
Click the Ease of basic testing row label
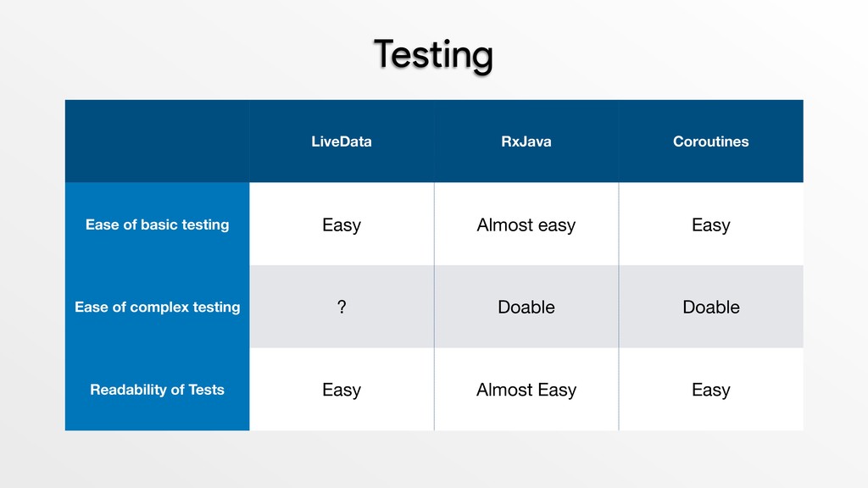click(157, 224)
